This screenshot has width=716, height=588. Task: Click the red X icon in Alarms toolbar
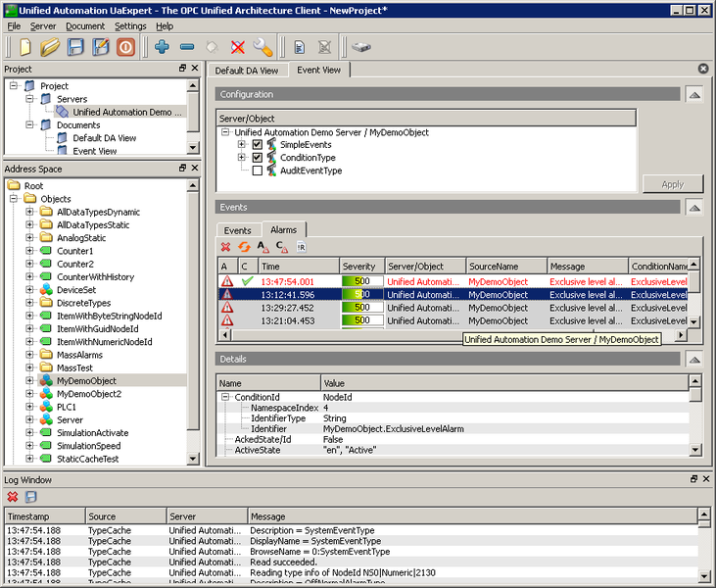tap(225, 247)
